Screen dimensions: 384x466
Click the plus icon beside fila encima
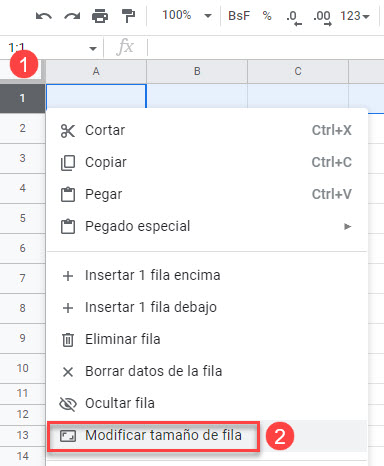(x=68, y=276)
